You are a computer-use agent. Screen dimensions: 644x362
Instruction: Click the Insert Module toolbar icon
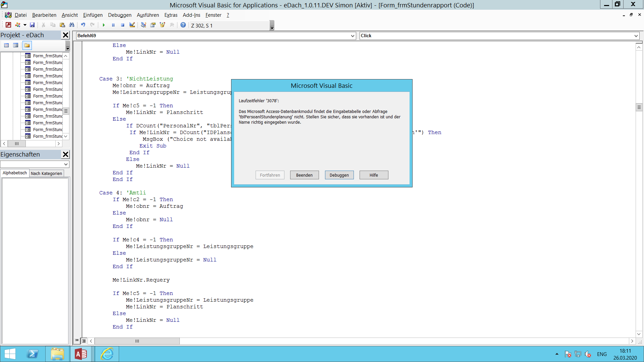(x=18, y=25)
